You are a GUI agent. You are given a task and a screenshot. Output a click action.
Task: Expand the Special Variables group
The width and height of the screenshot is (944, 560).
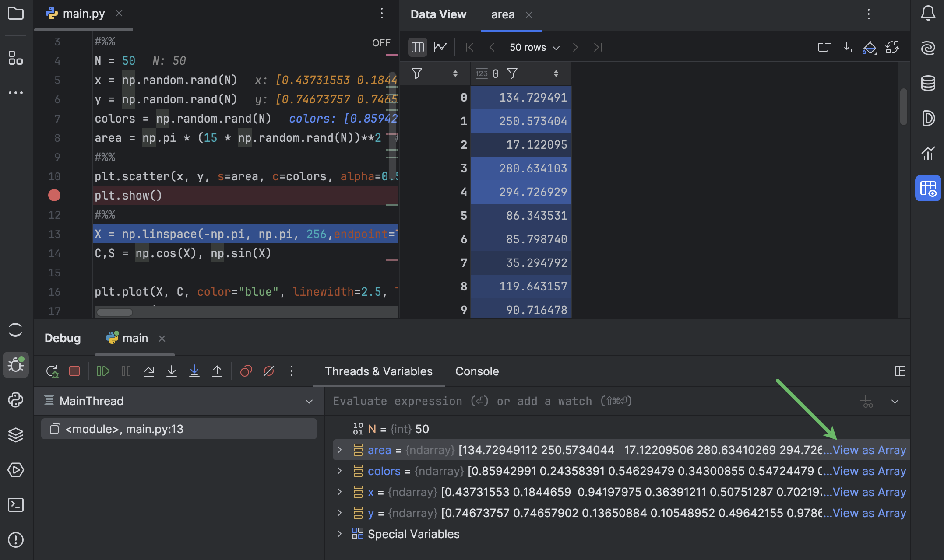(339, 534)
